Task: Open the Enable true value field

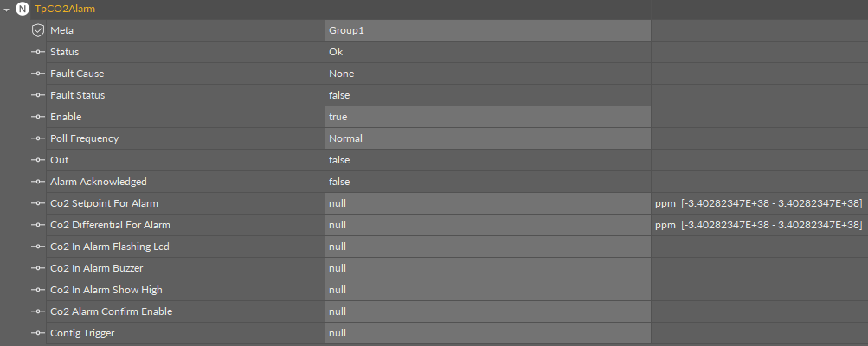Action: (487, 117)
